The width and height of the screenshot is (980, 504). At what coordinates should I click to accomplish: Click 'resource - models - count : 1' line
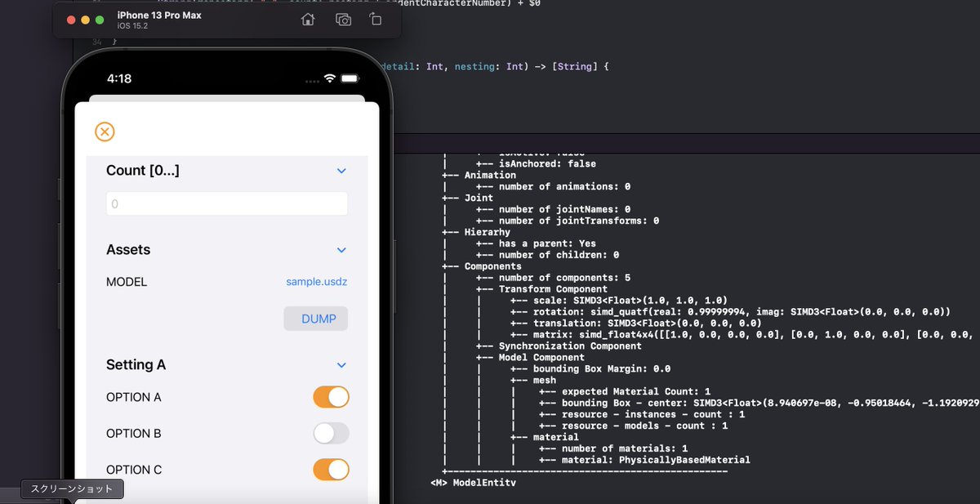tap(644, 426)
